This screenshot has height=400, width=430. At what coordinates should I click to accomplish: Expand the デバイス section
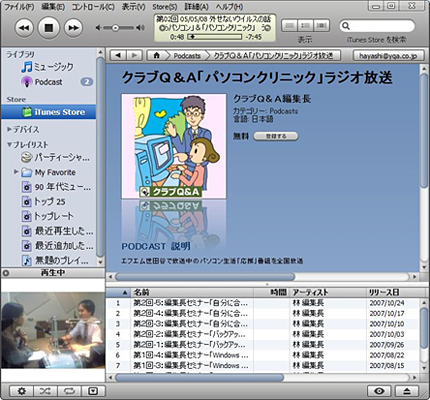click(10, 129)
